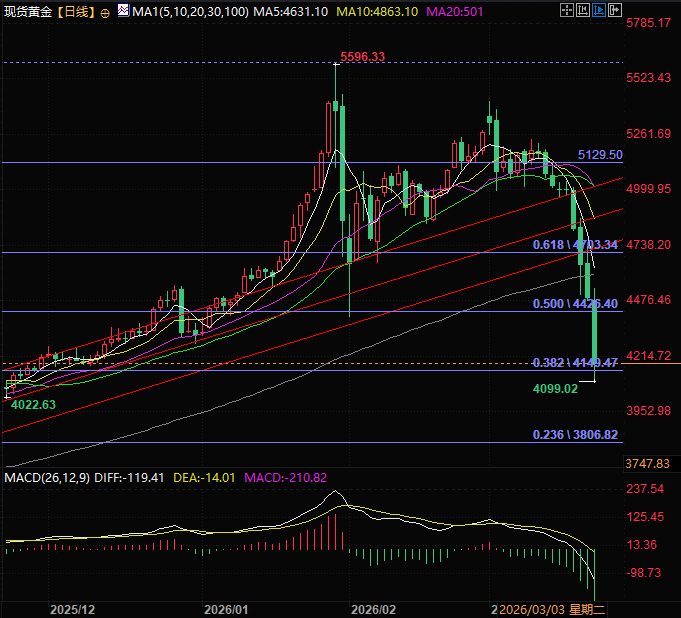681x618 pixels.
Task: Click the candle at the 5596.33 peak
Action: point(336,104)
